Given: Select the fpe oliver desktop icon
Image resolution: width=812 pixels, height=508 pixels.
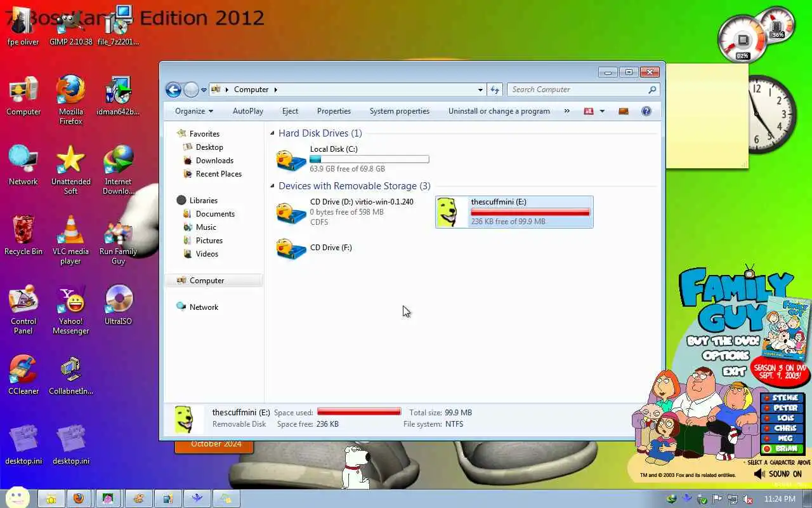Looking at the screenshot, I should pyautogui.click(x=23, y=27).
